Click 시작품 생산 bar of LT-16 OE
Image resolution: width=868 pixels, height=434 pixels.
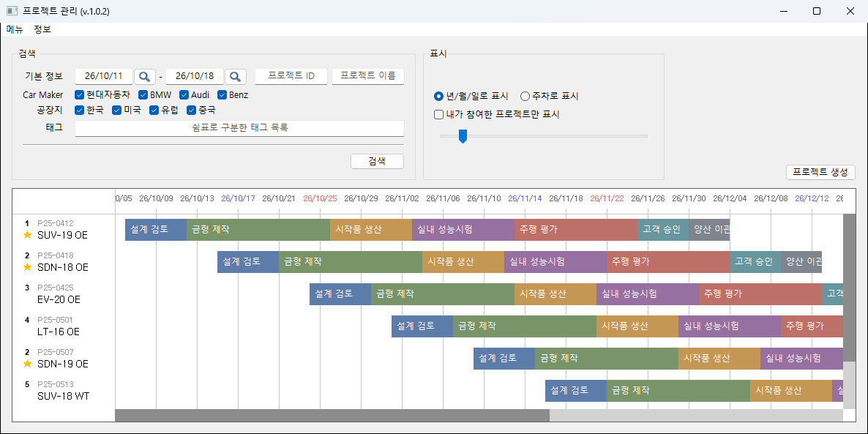[637, 326]
